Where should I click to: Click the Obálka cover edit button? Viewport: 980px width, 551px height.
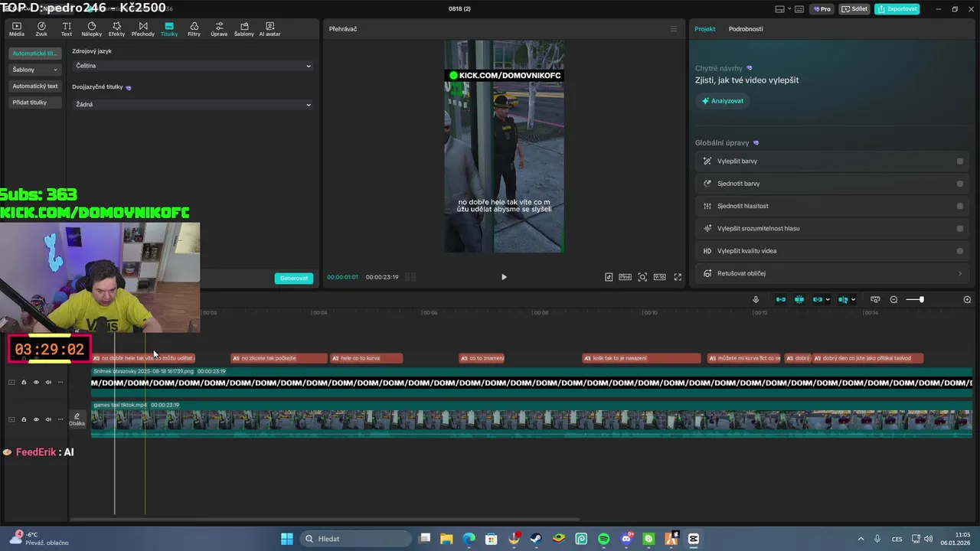[77, 419]
